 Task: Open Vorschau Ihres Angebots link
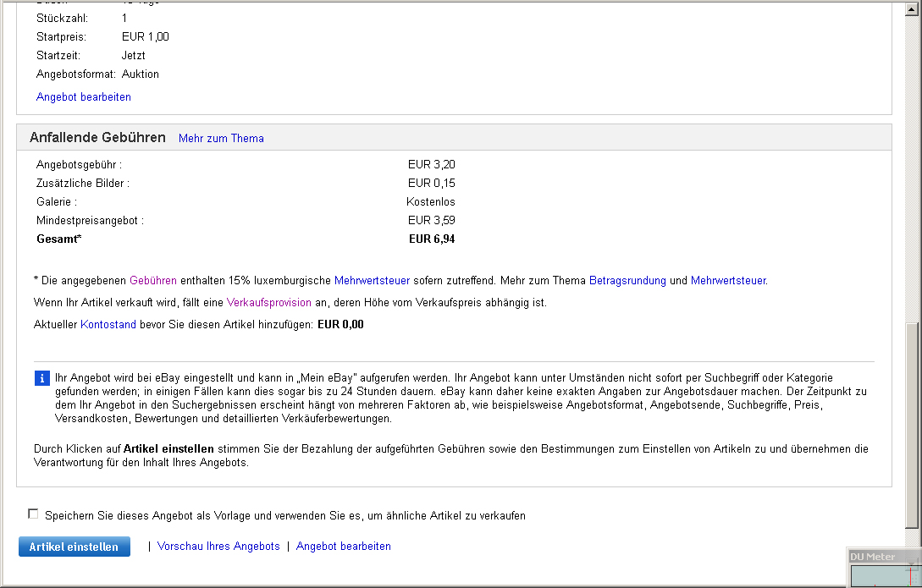[x=218, y=547]
